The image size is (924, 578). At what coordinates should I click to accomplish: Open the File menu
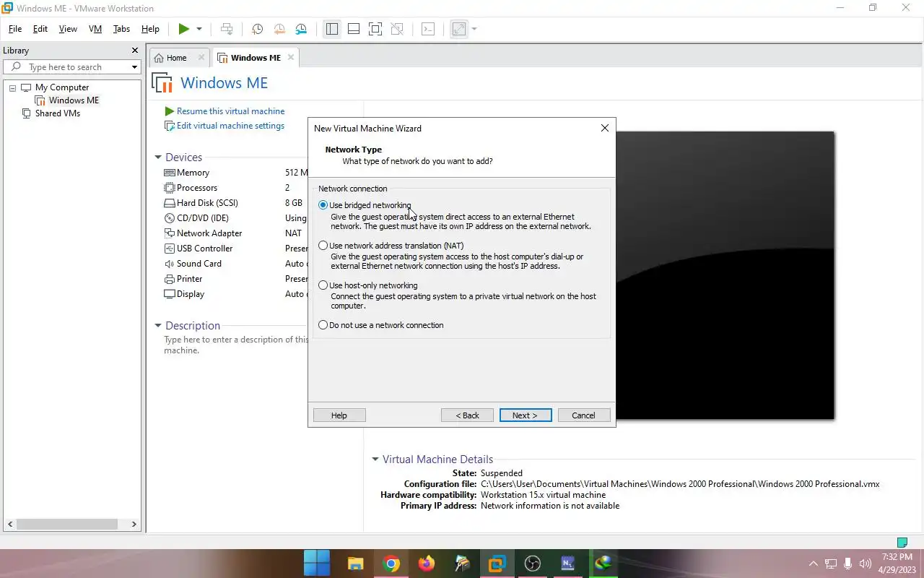click(15, 29)
